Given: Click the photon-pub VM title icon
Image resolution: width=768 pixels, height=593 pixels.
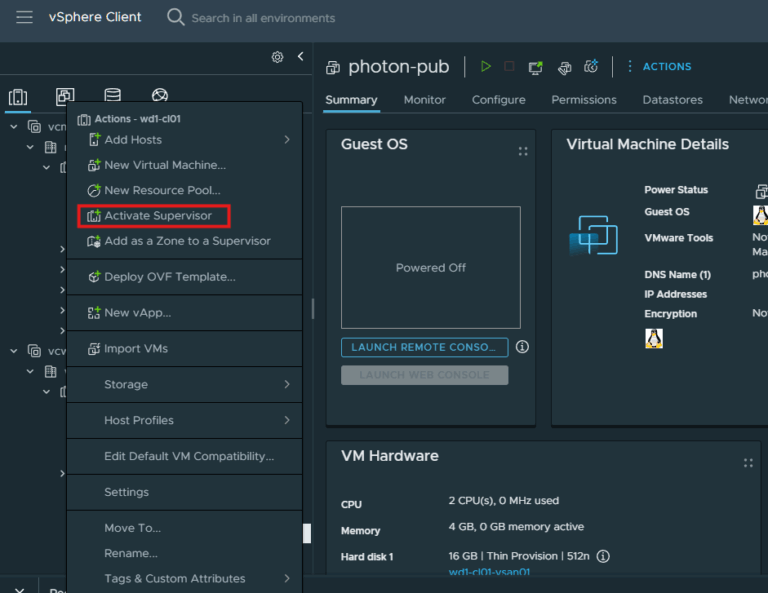Looking at the screenshot, I should 333,67.
